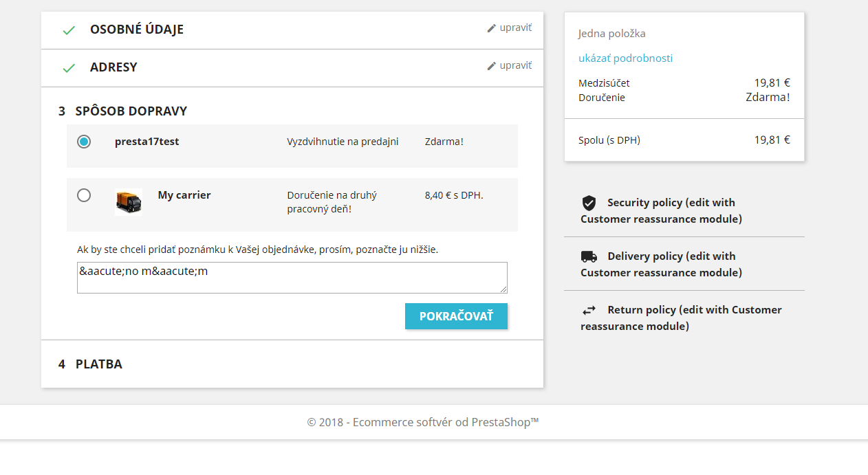This screenshot has width=868, height=475.
Task: Click the presta17test carrier name
Action: [x=147, y=142]
